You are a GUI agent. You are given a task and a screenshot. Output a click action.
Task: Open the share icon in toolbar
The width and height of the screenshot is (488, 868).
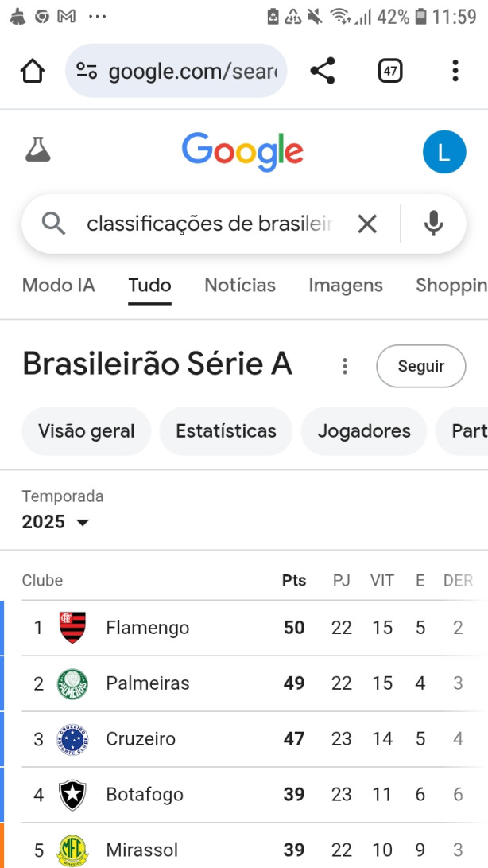pos(323,71)
